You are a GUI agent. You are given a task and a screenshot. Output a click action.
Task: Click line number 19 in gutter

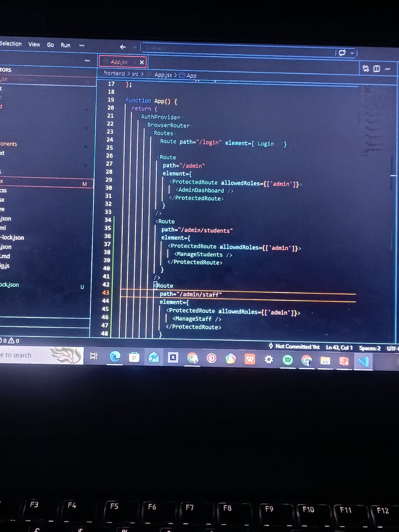[111, 100]
